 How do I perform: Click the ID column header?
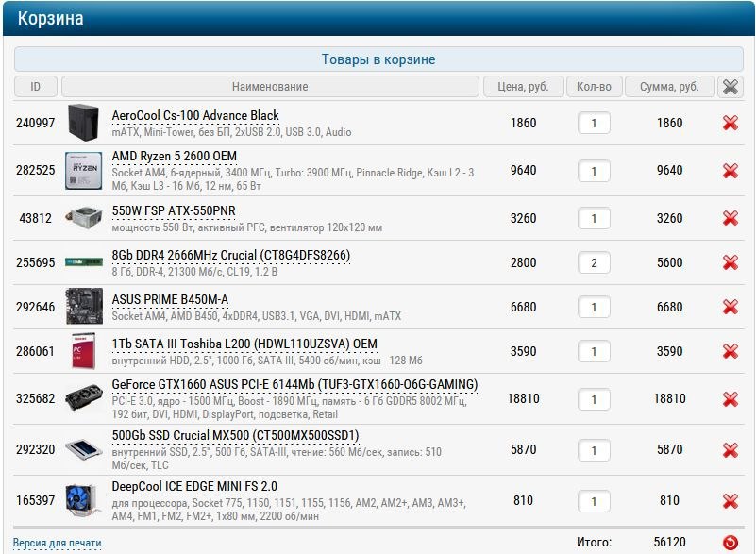click(x=36, y=87)
